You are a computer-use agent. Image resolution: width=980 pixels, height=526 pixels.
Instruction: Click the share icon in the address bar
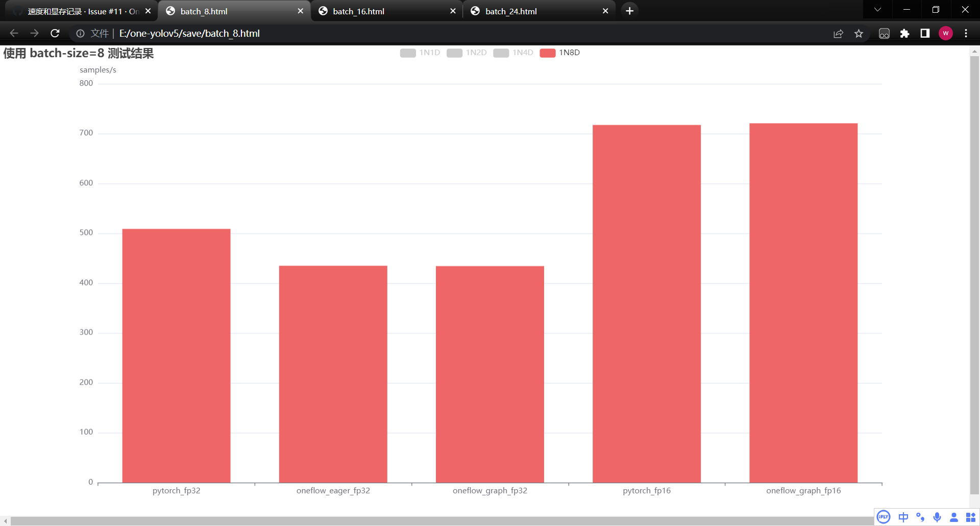(x=839, y=33)
